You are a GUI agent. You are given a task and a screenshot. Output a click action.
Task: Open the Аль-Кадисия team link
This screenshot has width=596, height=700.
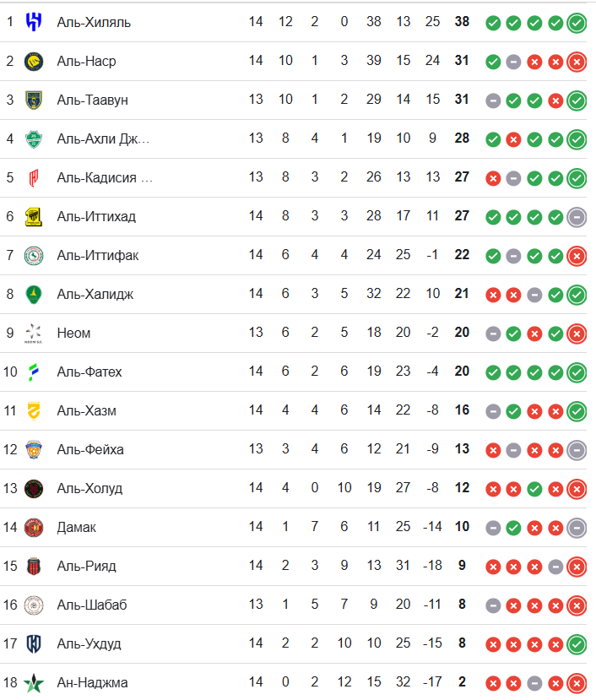[x=105, y=177]
